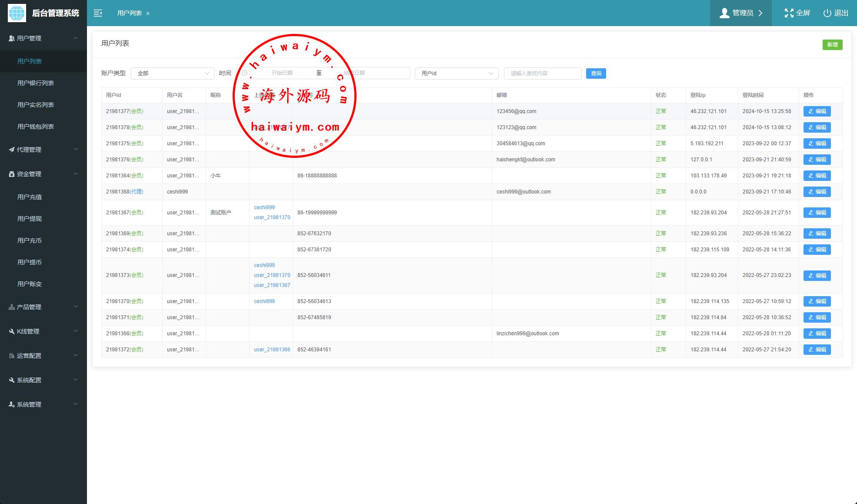Click the K线管理 wrench icon
This screenshot has width=857, height=504.
pos(12,331)
